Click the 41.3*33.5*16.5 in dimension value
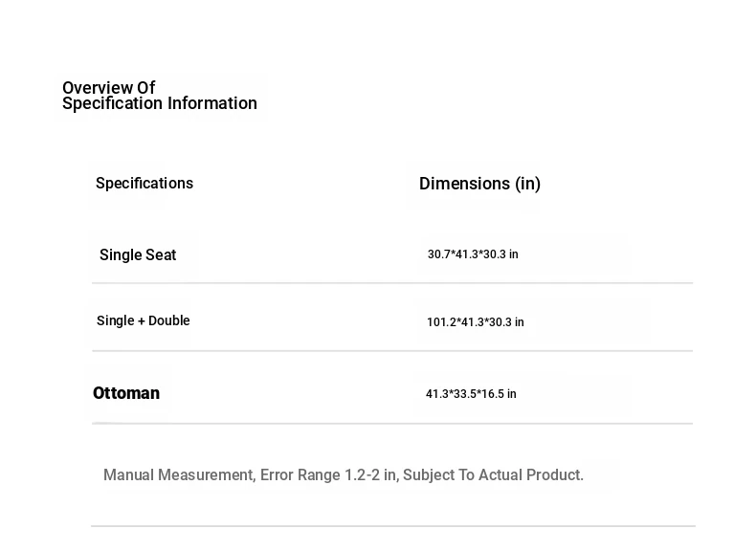756x551 pixels. [x=471, y=394]
